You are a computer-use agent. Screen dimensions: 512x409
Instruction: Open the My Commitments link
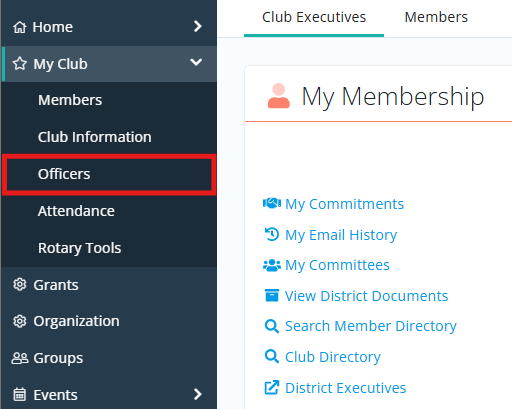point(344,204)
